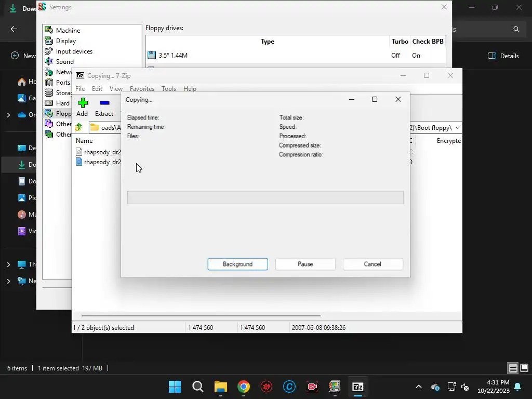Open 7-Zip address path dropdown
The height and width of the screenshot is (399, 532).
click(458, 128)
